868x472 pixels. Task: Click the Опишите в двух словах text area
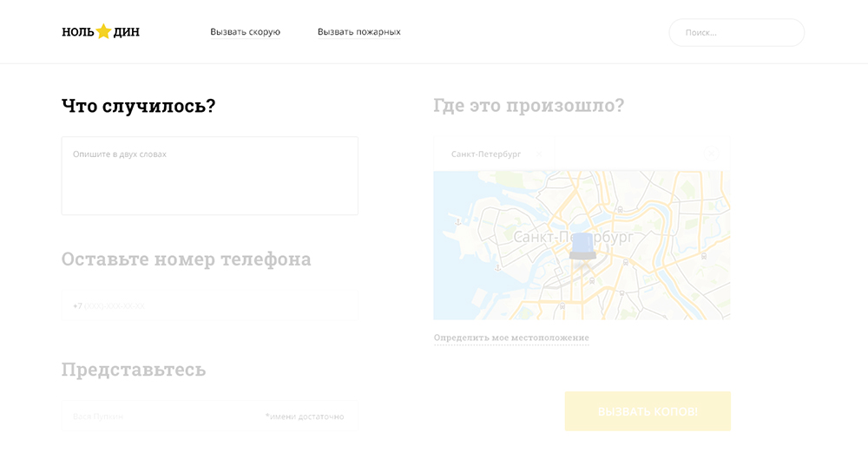point(209,175)
